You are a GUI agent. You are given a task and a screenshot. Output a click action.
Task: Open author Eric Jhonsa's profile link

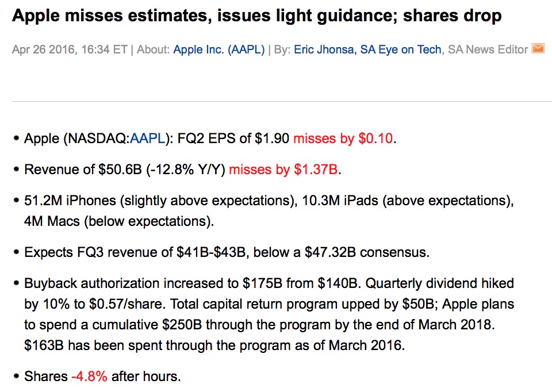pyautogui.click(x=324, y=49)
